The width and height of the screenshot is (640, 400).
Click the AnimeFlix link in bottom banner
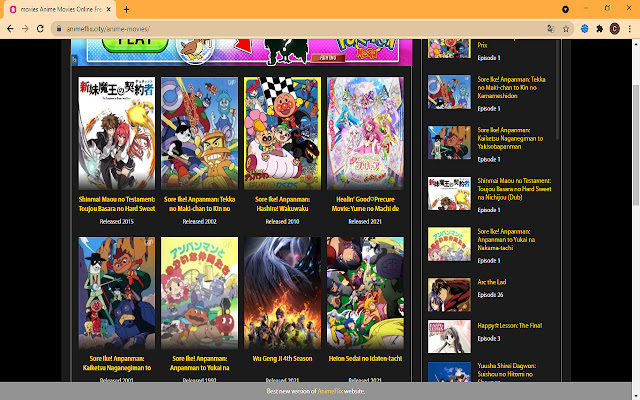(x=329, y=391)
